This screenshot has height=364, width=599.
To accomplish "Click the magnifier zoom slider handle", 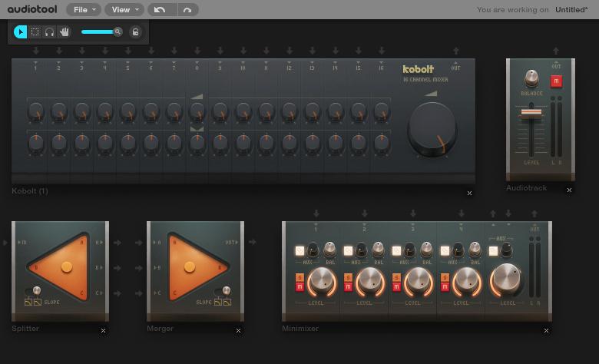I will (117, 31).
